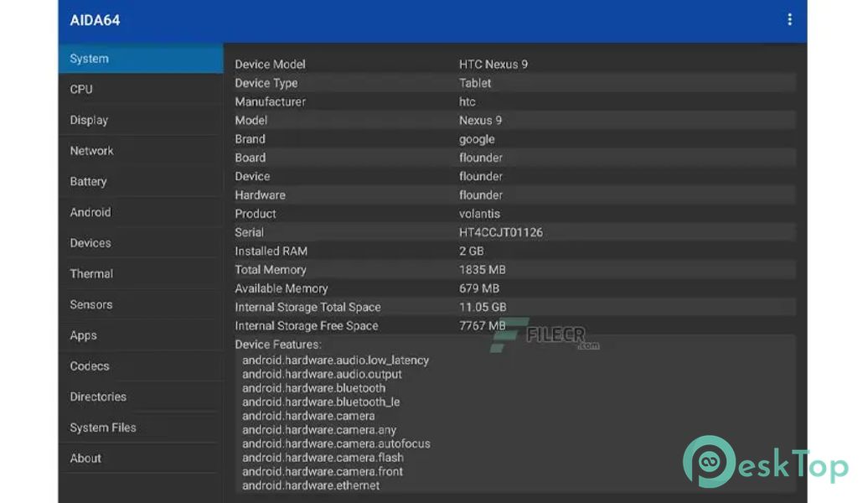Screen dimensions: 868x503
Task: Select the Product value volantis
Action: (479, 214)
